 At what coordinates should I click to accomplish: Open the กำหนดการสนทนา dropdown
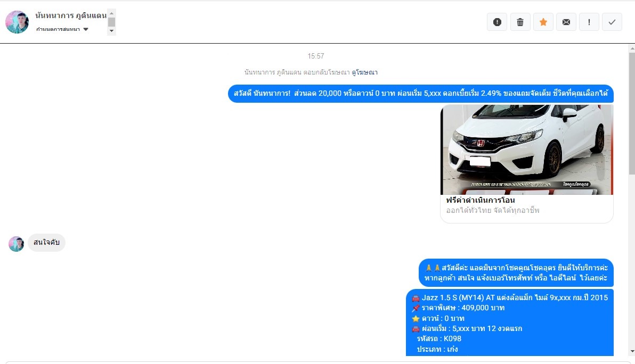[x=62, y=29]
